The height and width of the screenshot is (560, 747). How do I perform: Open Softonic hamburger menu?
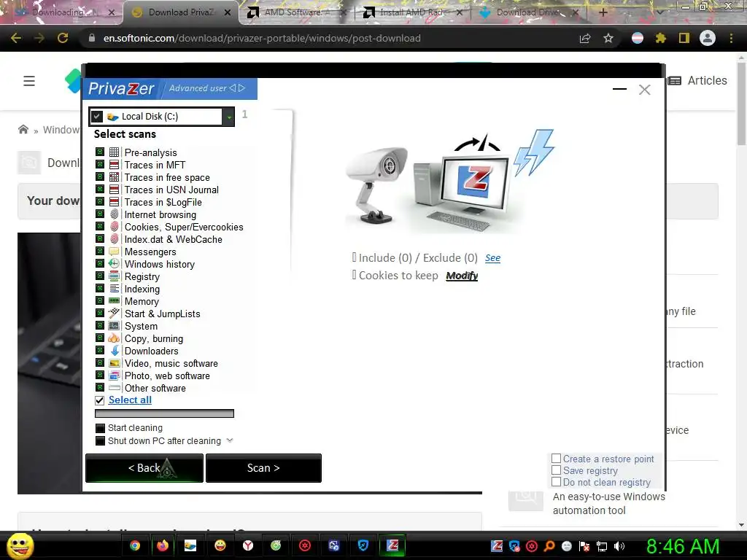tap(29, 81)
